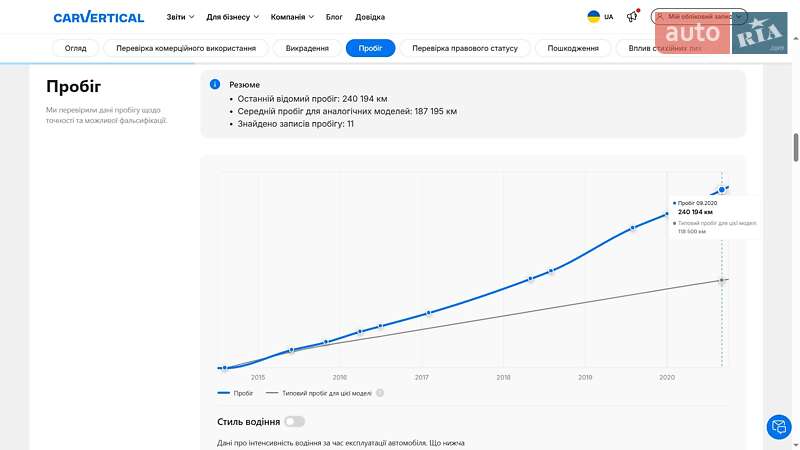Open the Блог link
This screenshot has height=450, width=800.
334,17
